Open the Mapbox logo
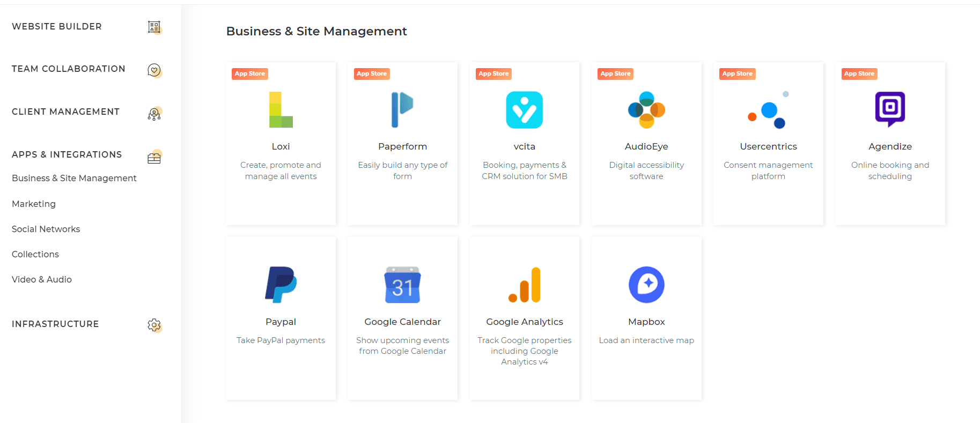Image resolution: width=980 pixels, height=423 pixels. pyautogui.click(x=646, y=285)
